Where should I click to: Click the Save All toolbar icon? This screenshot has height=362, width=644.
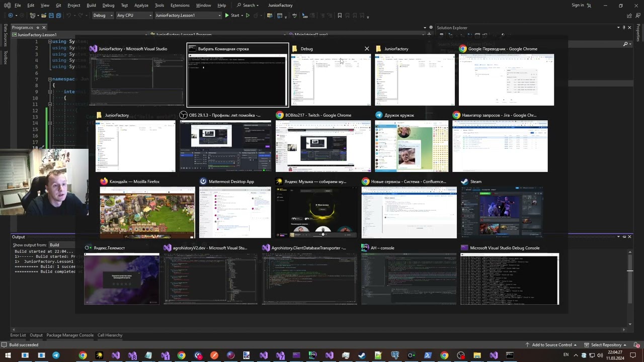point(59,16)
